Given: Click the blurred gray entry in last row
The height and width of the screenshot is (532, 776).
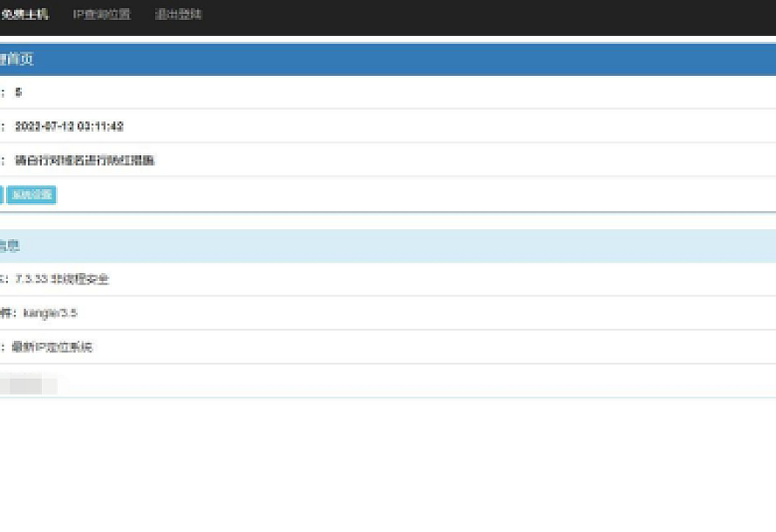Looking at the screenshot, I should [28, 384].
